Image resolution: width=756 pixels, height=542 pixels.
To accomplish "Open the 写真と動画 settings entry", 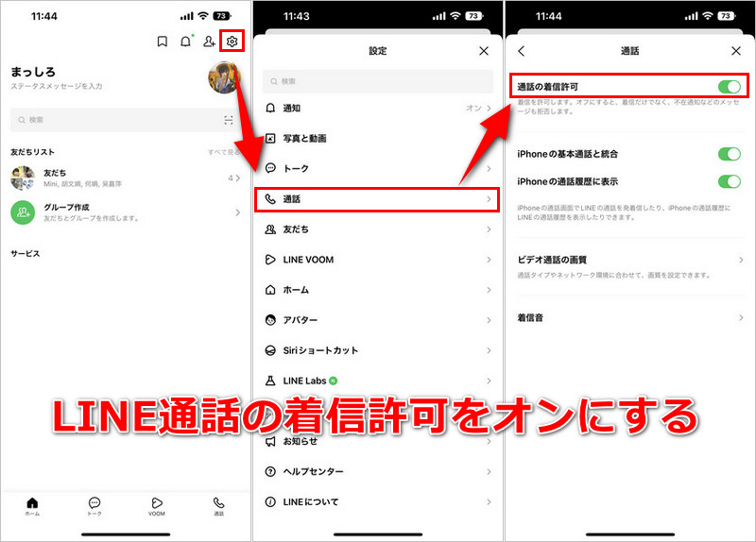I will (378, 138).
